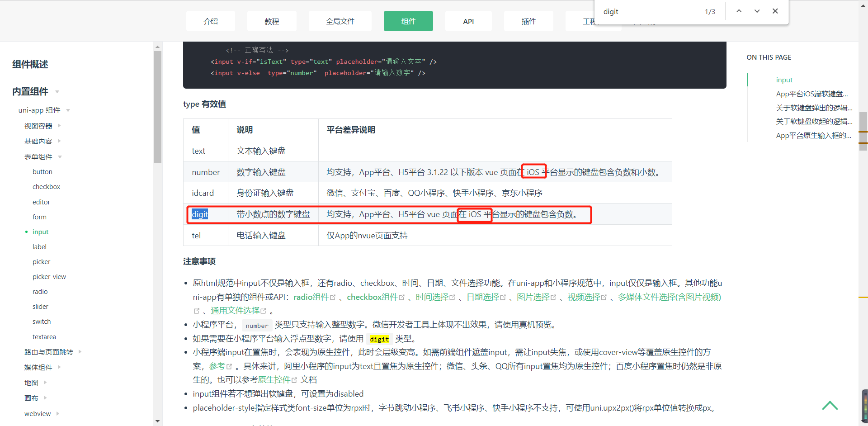Open 通用文件选择 in new tab
Viewport: 868px width, 426px height.
(235, 310)
